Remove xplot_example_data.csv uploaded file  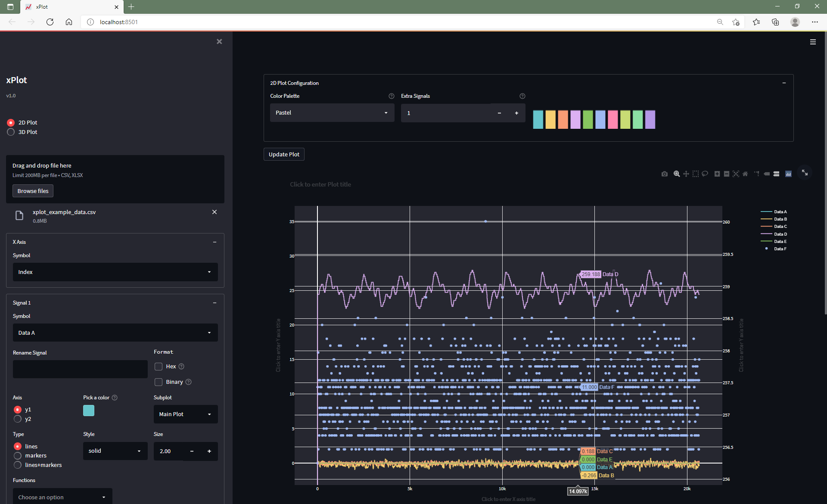215,212
